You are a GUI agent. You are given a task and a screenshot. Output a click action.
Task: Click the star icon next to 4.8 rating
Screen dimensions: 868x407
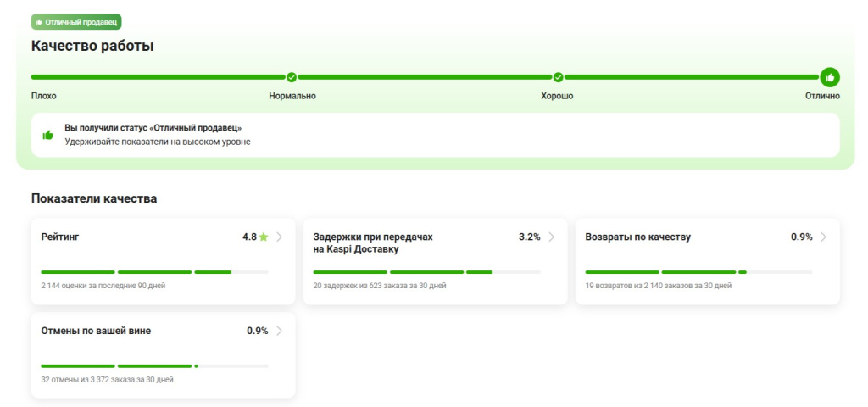[264, 237]
